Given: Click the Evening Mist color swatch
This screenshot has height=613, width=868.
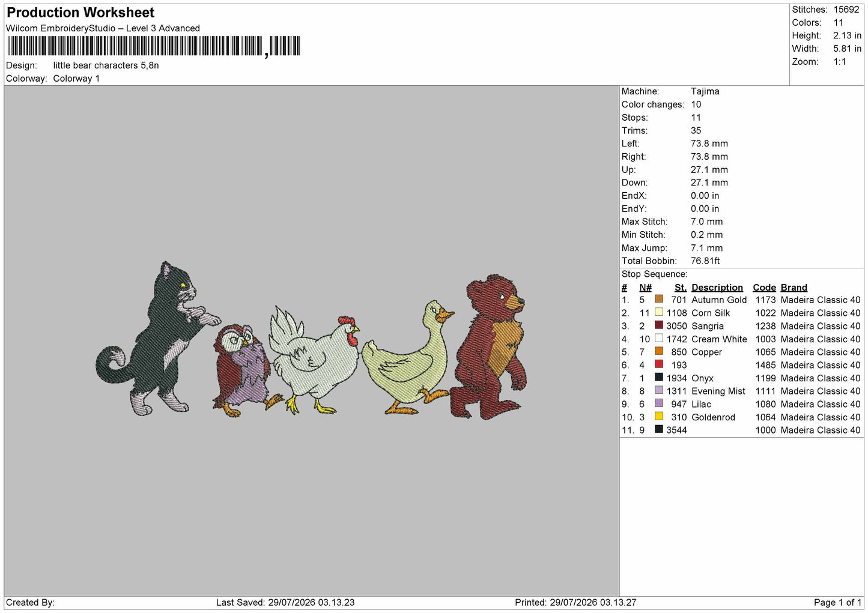Looking at the screenshot, I should [659, 390].
